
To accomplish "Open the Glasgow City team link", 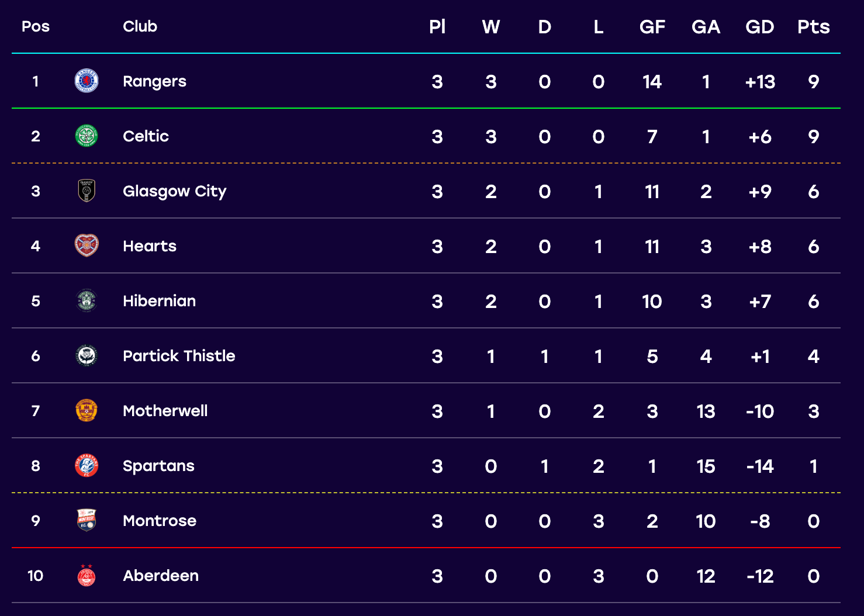I will click(x=174, y=192).
